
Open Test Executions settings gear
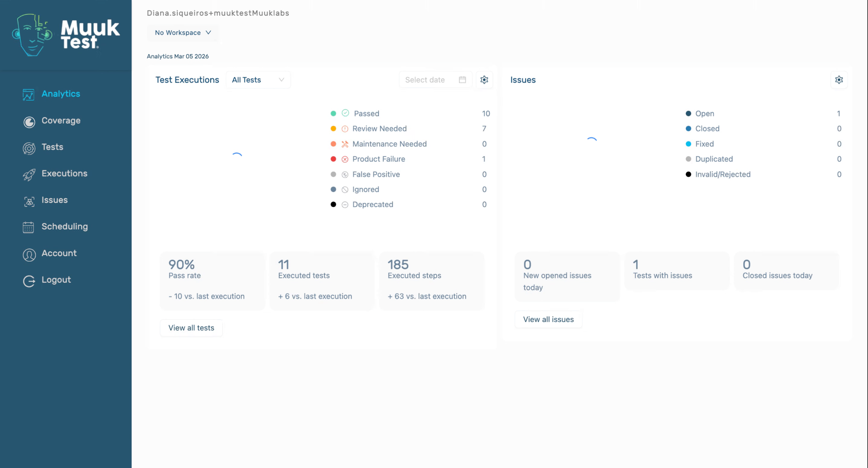[x=484, y=80]
